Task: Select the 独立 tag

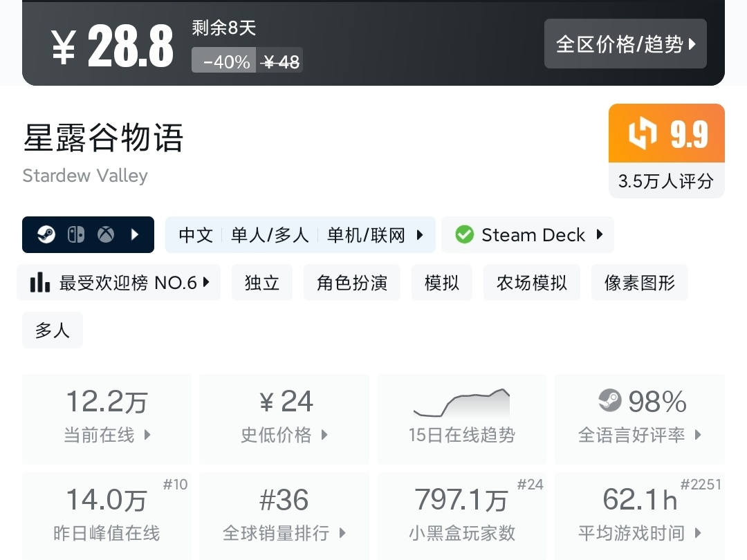Action: coord(262,283)
